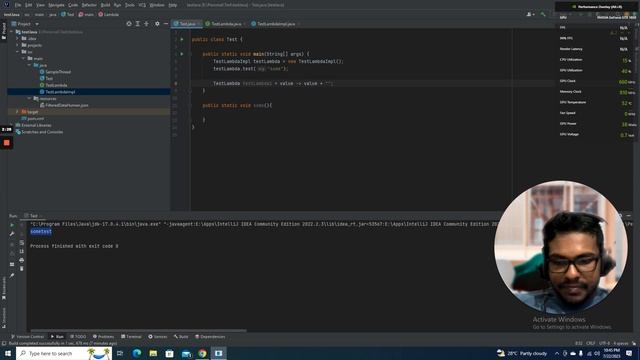
Task: Click the wrench settings icon in Run panel
Action: pyautogui.click(x=12, y=234)
